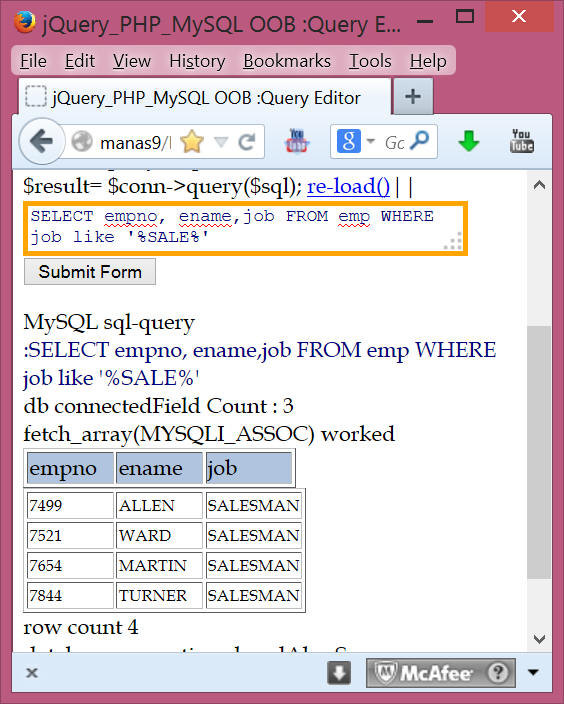Click the Submit Form button
The width and height of the screenshot is (564, 704).
90,272
